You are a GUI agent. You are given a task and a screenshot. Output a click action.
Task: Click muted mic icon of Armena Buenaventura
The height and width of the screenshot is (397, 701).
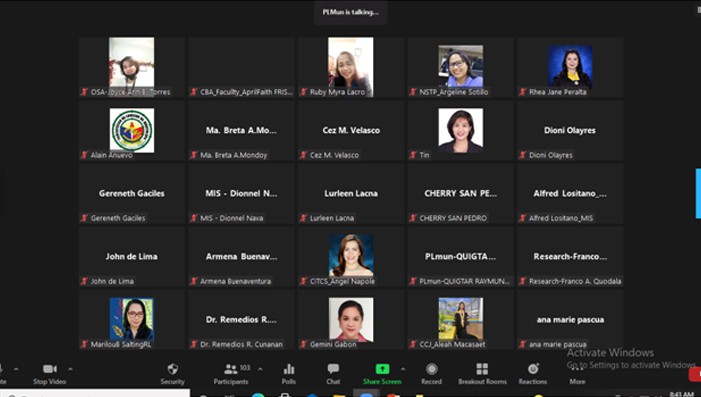194,281
